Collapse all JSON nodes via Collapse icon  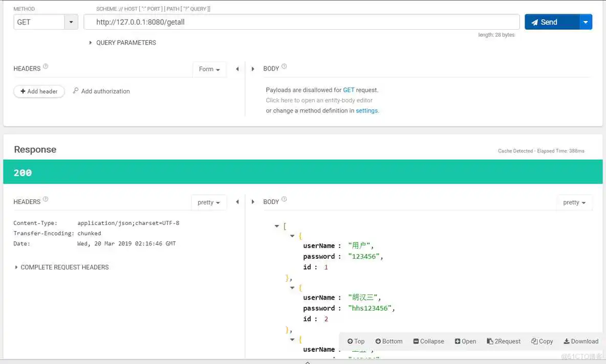[428, 341]
